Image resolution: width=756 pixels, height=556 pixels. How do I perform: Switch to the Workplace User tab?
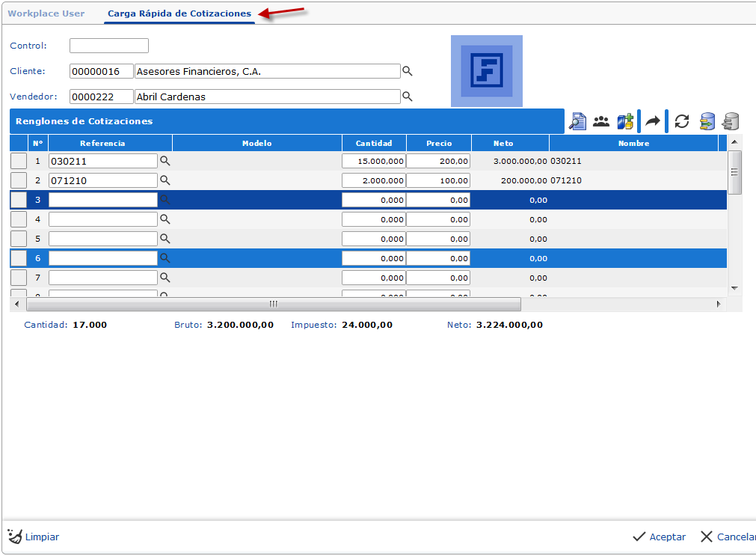(46, 13)
